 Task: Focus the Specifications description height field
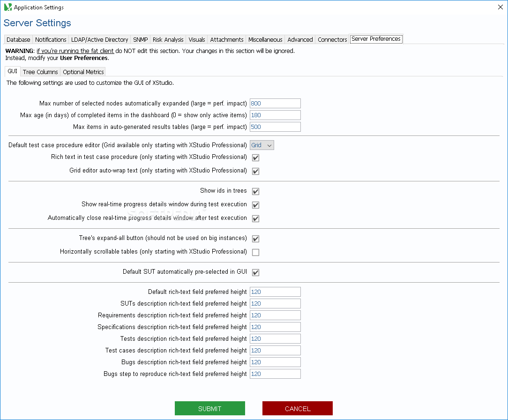(275, 327)
